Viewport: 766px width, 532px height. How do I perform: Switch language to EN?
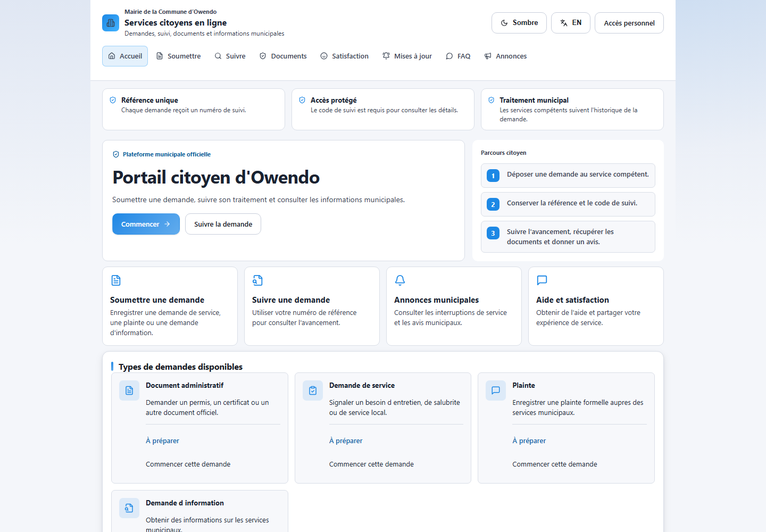(x=571, y=23)
